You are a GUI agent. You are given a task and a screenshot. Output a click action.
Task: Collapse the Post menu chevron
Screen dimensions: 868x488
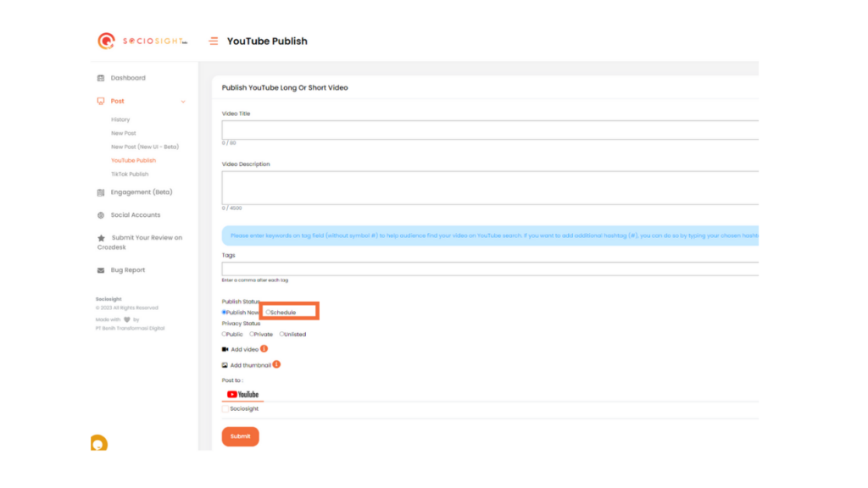(183, 102)
